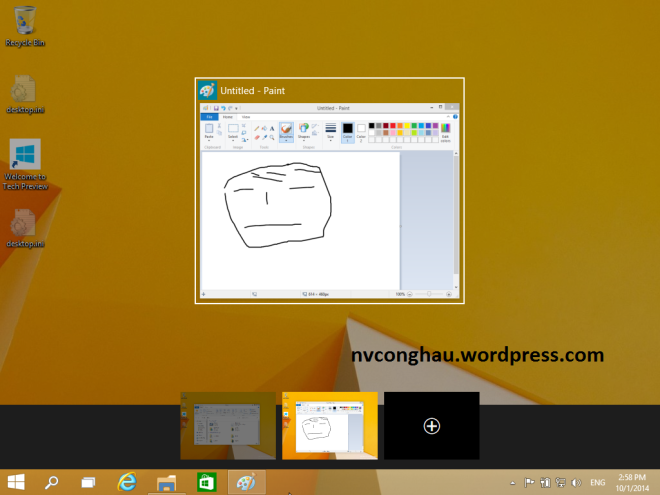This screenshot has width=660, height=495.
Task: Add a new virtual desktop with plus button
Action: [431, 426]
